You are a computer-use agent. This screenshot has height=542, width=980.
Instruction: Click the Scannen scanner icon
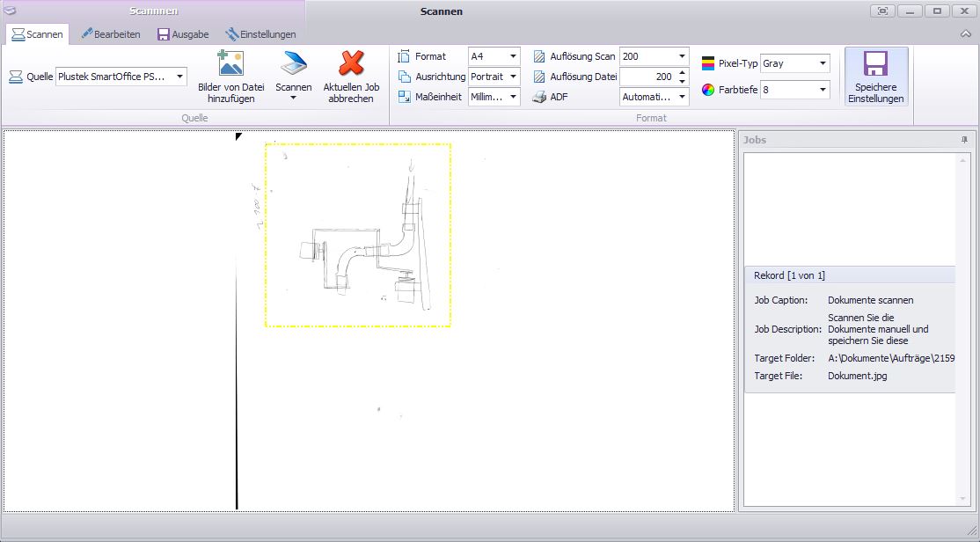293,64
